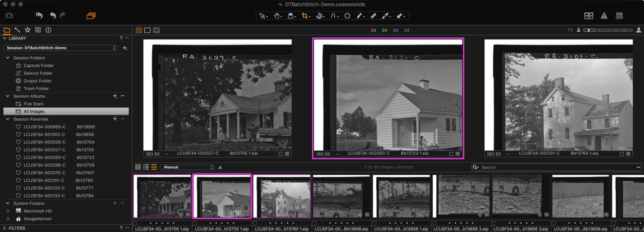Click the orange stacked variants icon
This screenshot has width=644, height=232.
tap(91, 16)
